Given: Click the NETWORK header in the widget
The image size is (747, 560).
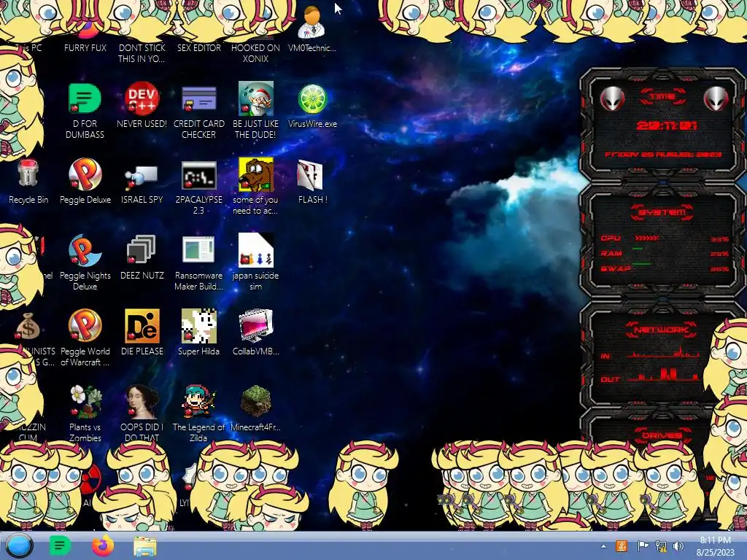Looking at the screenshot, I should click(x=662, y=330).
